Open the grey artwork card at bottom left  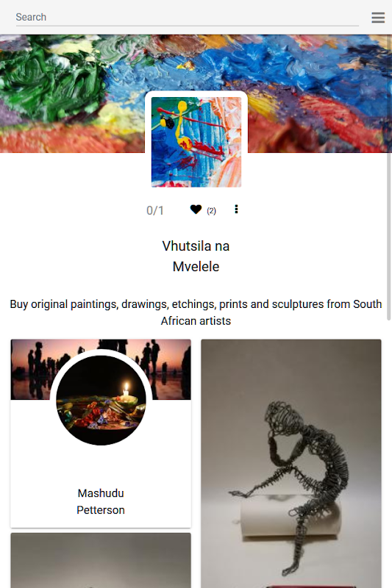101,560
